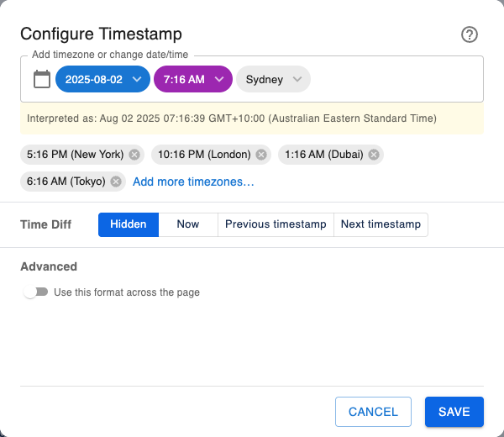Open the 2025-08-02 date dropdown
This screenshot has width=504, height=437.
pos(102,79)
